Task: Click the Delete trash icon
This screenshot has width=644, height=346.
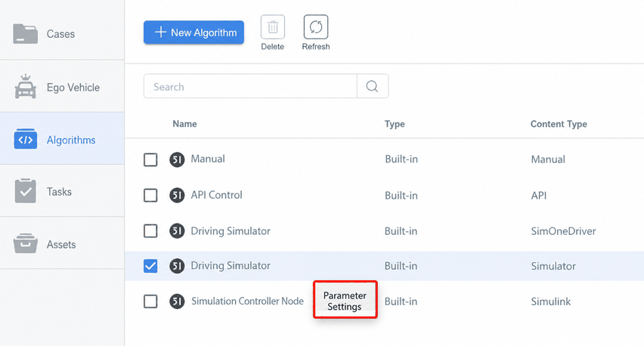Action: click(273, 27)
